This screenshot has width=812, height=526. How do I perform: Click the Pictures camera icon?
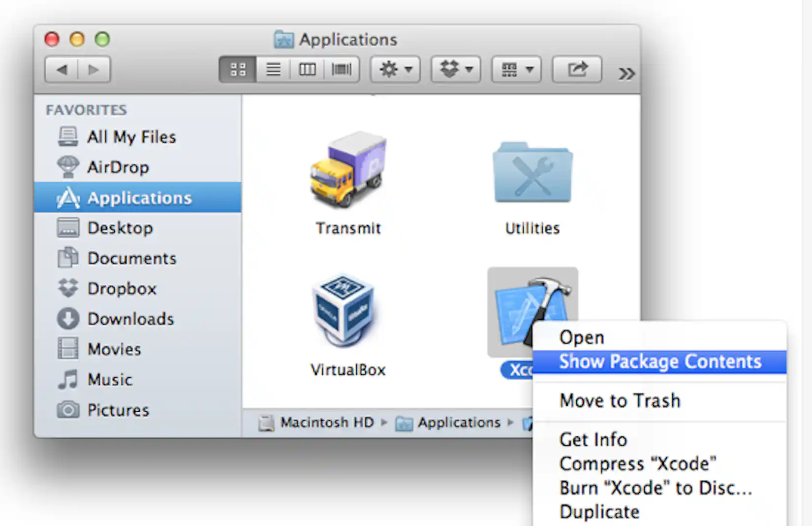coord(68,409)
